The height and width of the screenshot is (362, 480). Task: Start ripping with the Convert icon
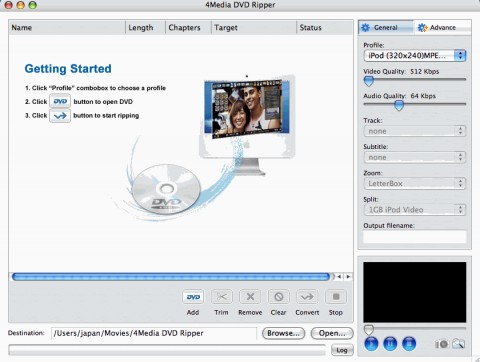pyautogui.click(x=307, y=297)
